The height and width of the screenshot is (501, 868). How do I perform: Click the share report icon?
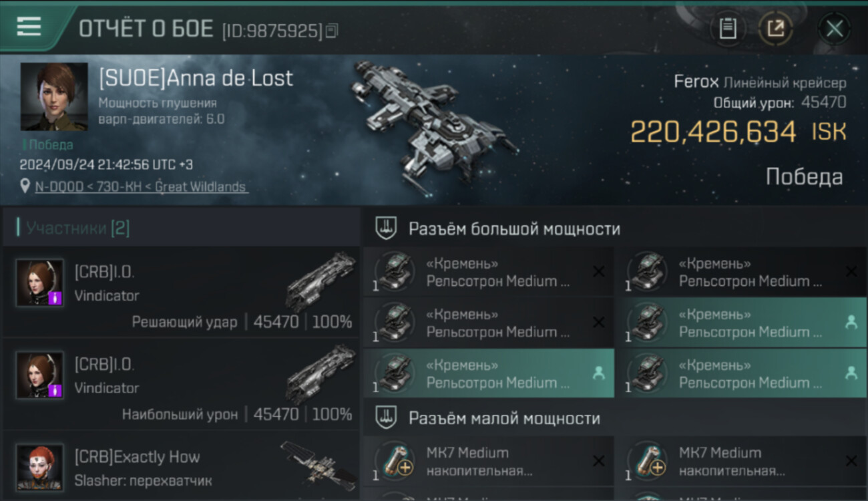[775, 29]
